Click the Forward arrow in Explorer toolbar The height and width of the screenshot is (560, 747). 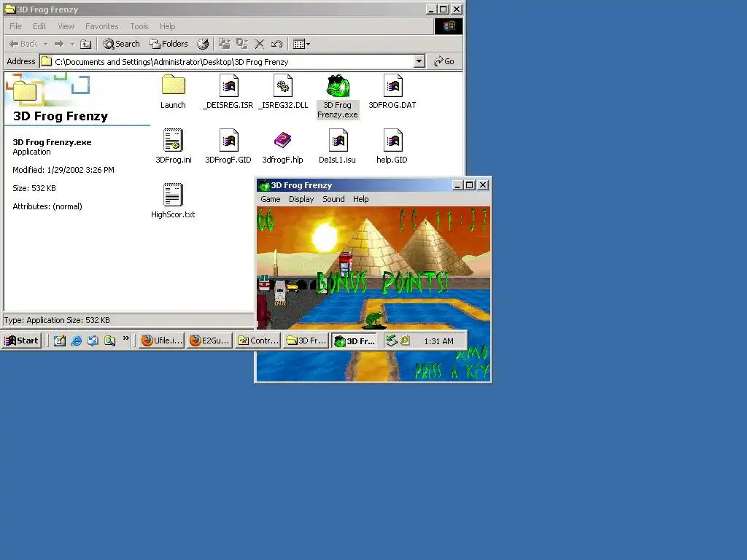pyautogui.click(x=59, y=44)
